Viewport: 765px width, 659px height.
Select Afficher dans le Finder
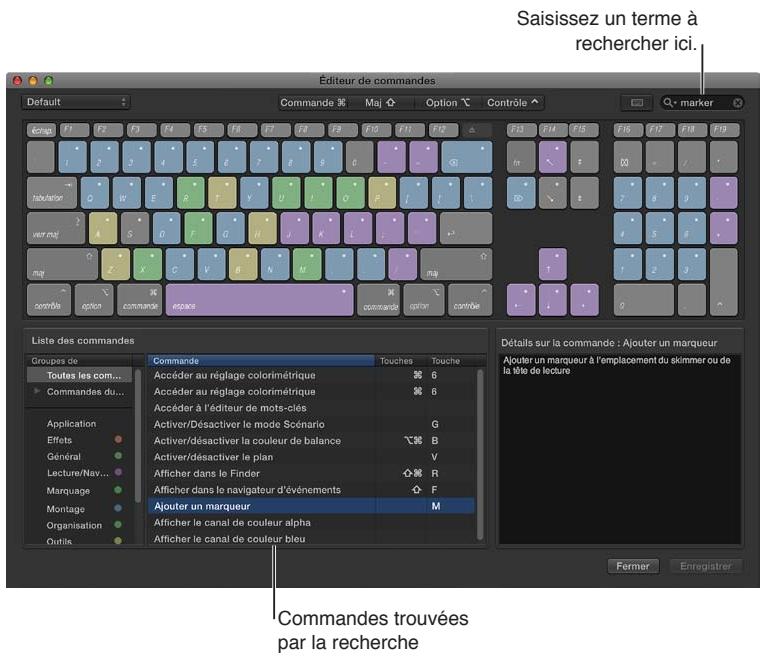311,473
